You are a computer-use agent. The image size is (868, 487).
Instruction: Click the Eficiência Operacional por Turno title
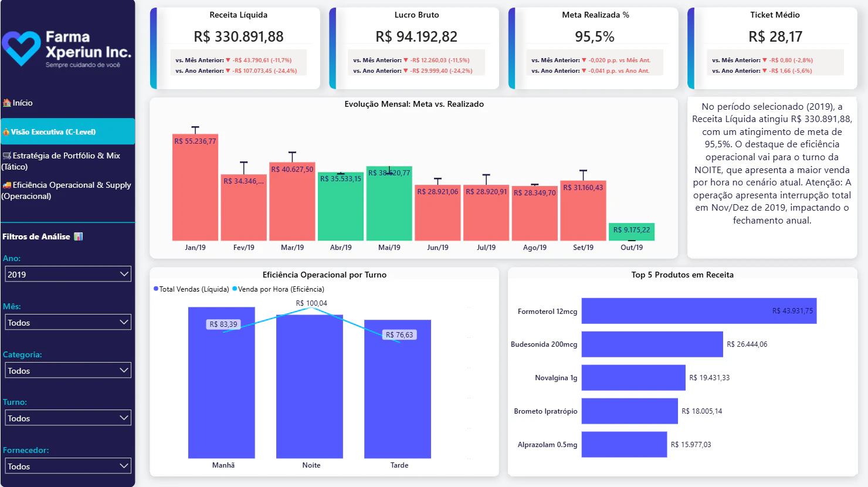[x=324, y=275]
